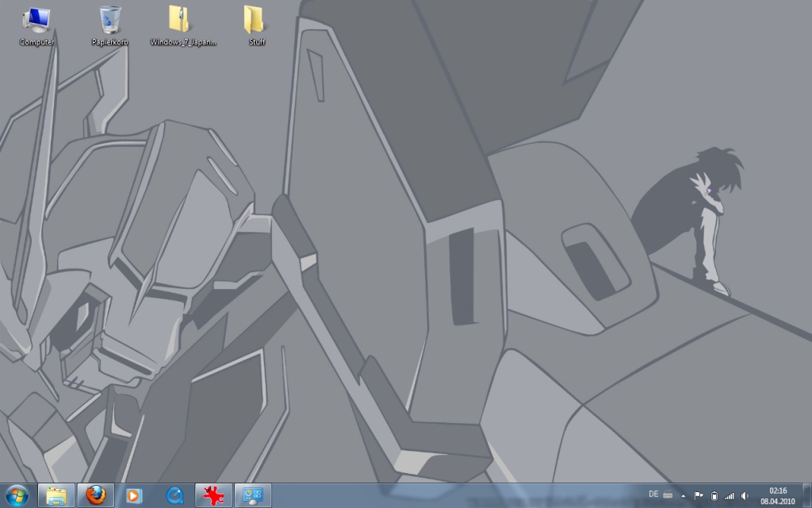Viewport: 812px width, 508px height.
Task: Select the Papierkorb recycle bin icon
Action: (109, 26)
